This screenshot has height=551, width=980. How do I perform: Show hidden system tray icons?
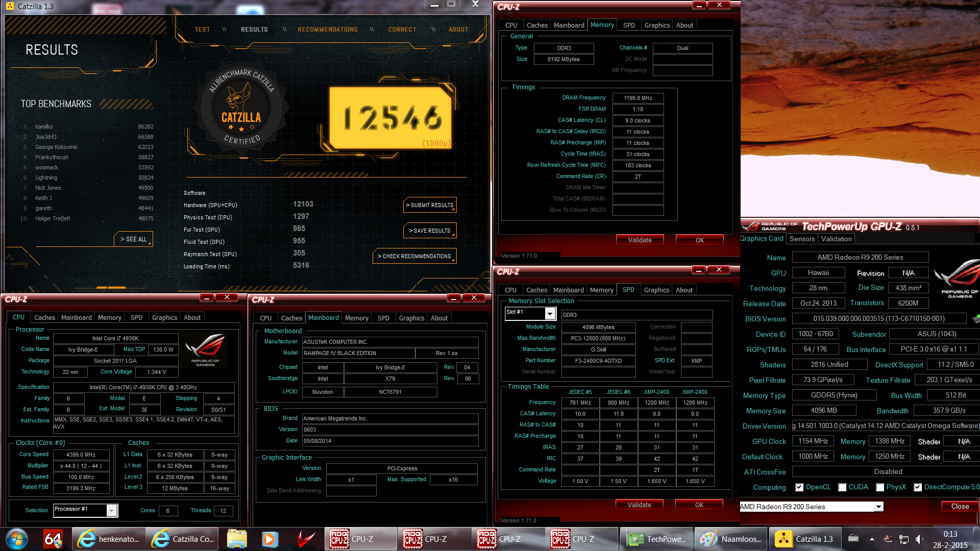point(872,539)
